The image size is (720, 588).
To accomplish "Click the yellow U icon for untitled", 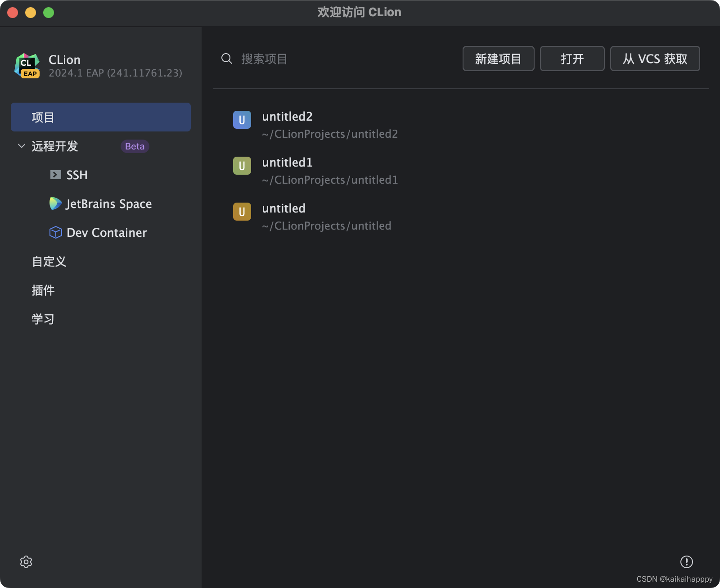I will coord(242,212).
